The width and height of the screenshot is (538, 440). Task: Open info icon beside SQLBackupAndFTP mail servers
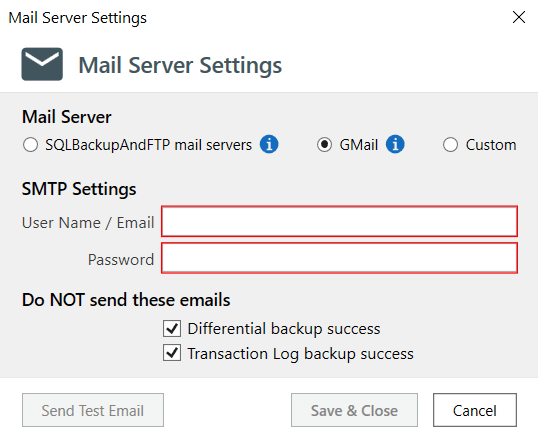coord(269,144)
